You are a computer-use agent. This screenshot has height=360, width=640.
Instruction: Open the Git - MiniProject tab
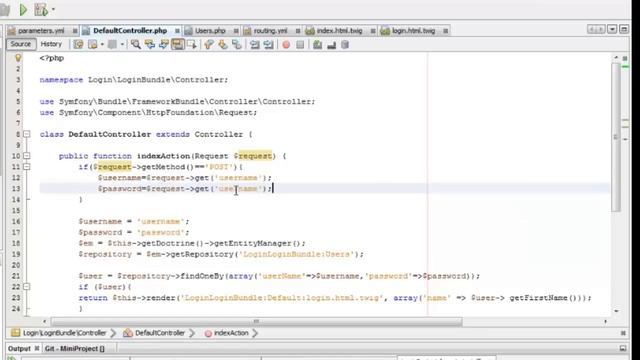[x=75, y=349]
